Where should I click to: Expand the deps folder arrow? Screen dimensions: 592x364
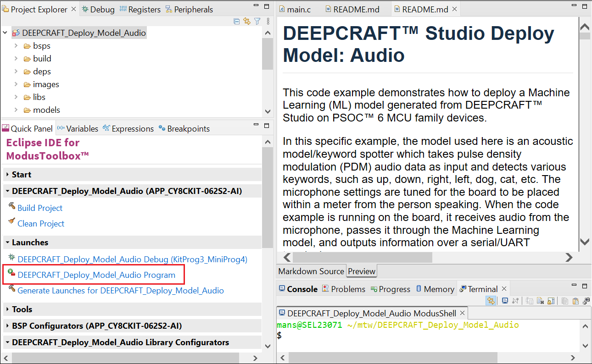[x=16, y=72]
